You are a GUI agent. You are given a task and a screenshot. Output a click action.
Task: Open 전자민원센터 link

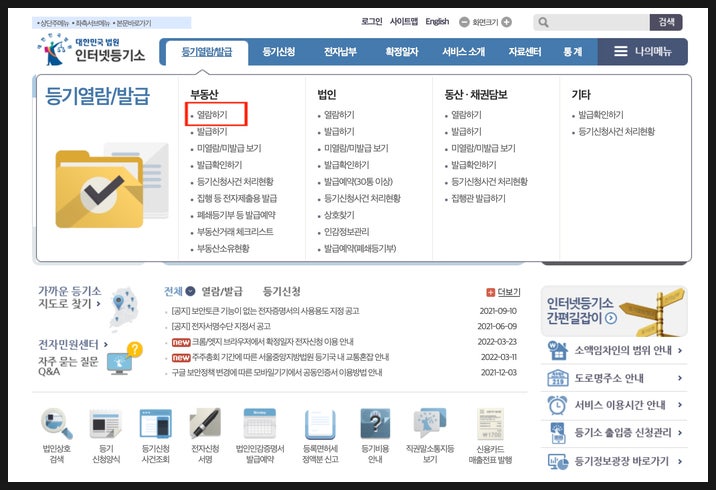click(x=73, y=344)
